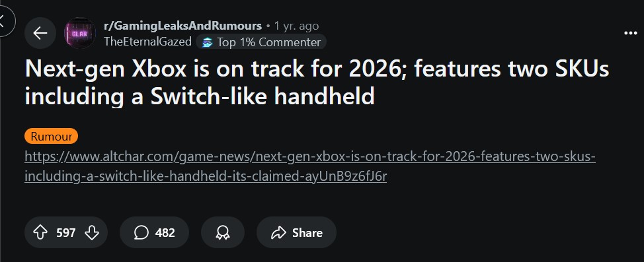This screenshot has height=262, width=644.
Task: Close the post with the X button
Action: pos(4,20)
